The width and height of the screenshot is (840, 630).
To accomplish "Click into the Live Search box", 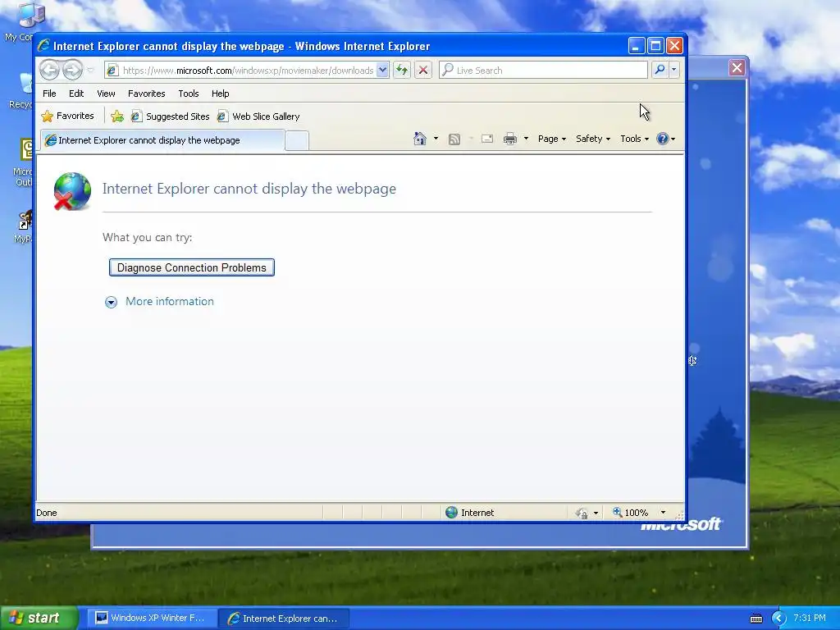I will 543,71.
